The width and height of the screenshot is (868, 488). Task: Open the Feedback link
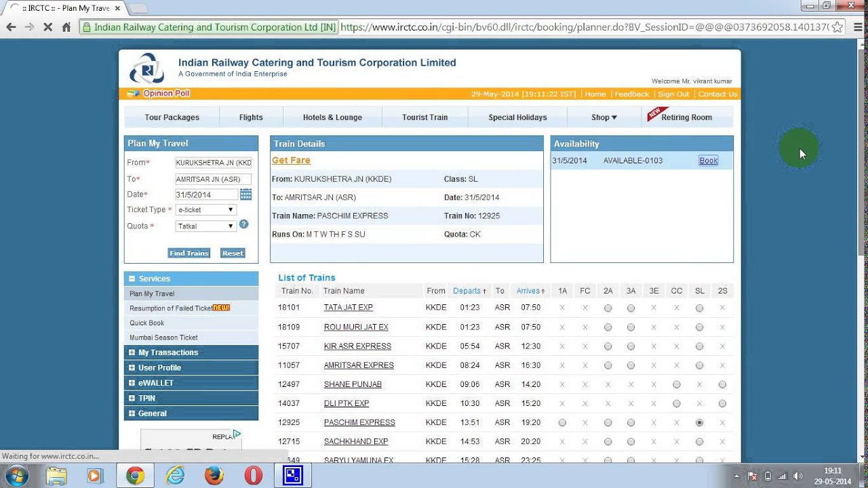pos(632,94)
